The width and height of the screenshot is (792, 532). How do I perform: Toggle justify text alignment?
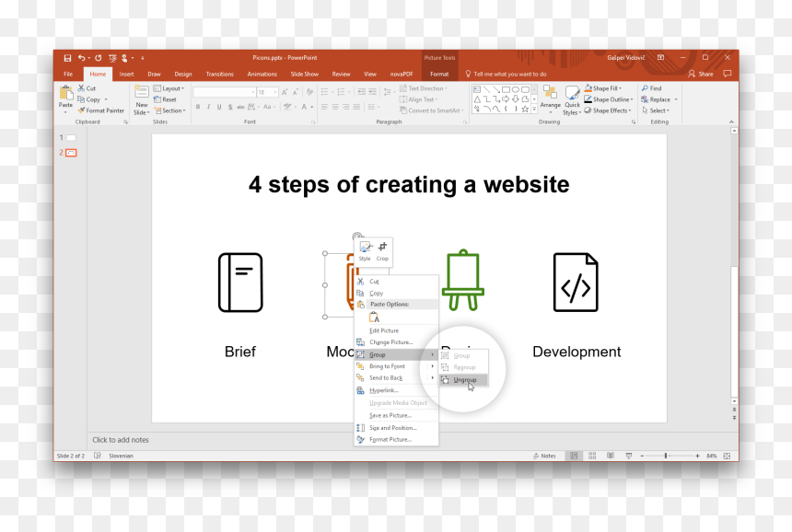click(356, 107)
